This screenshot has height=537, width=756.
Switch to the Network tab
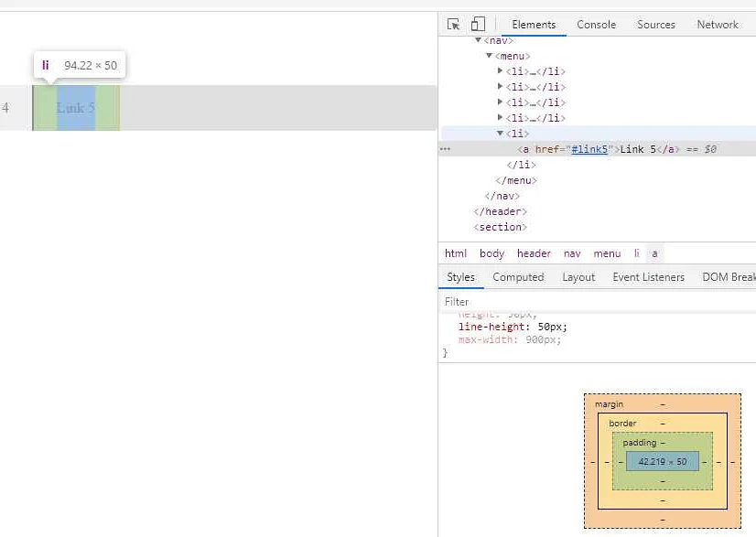tap(717, 25)
